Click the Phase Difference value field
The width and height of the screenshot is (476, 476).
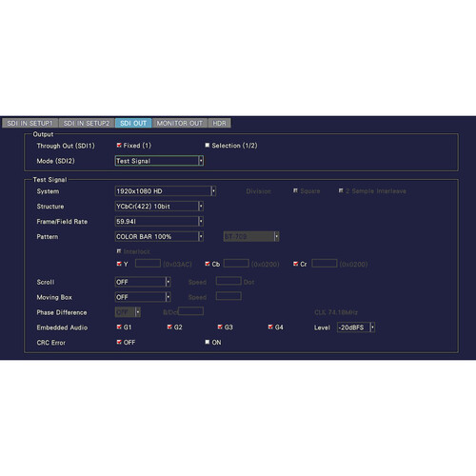pos(190,311)
